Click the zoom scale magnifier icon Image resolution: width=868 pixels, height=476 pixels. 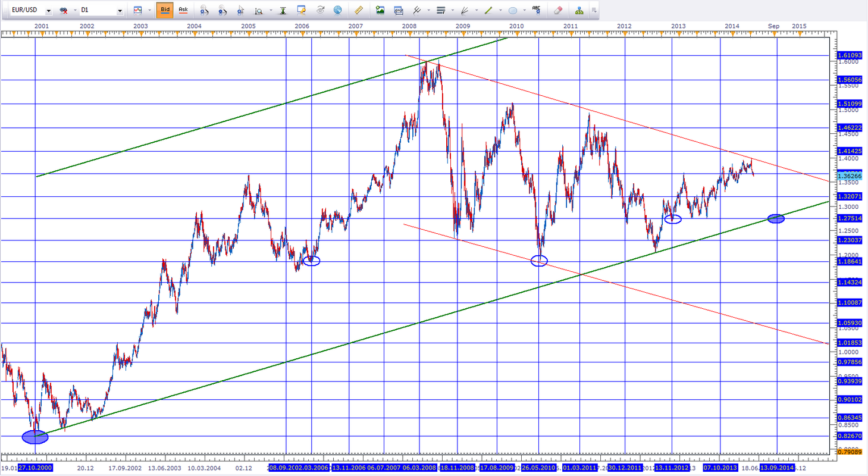pos(259,10)
